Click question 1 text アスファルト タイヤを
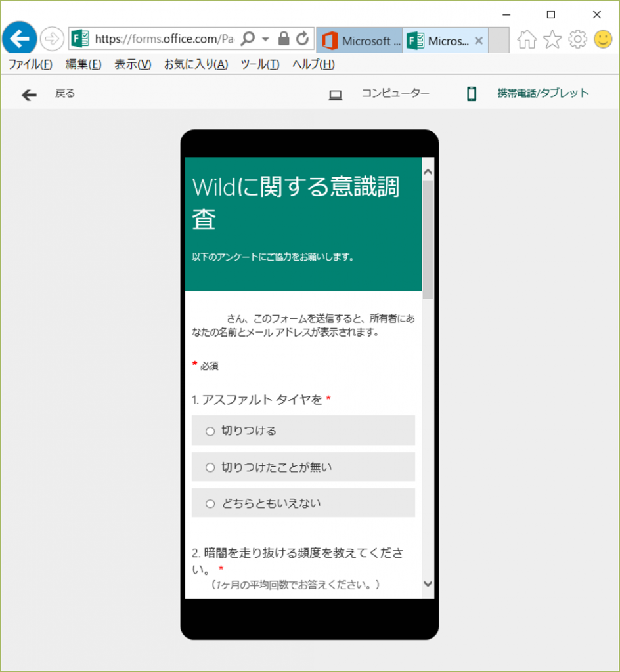Screen dimensions: 620x672 (x=262, y=400)
